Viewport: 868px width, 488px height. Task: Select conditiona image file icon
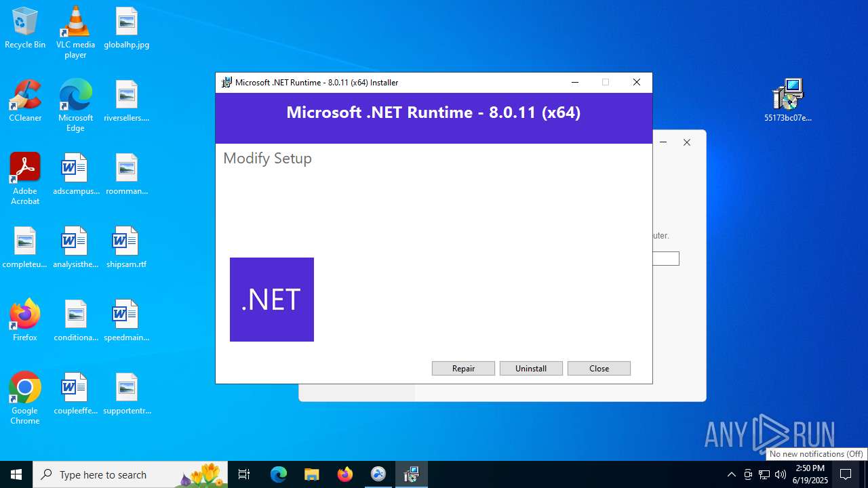coord(75,321)
